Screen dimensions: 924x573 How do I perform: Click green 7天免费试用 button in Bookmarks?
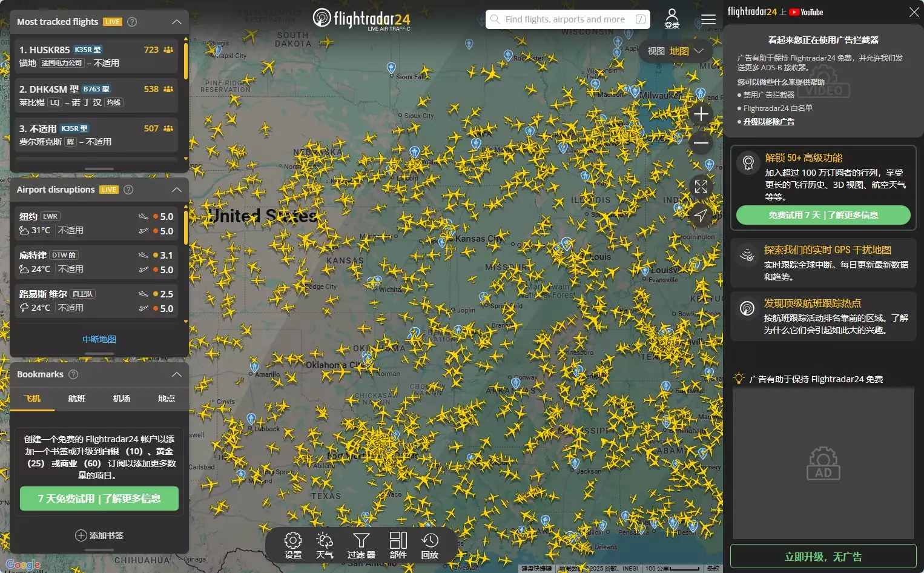point(99,498)
